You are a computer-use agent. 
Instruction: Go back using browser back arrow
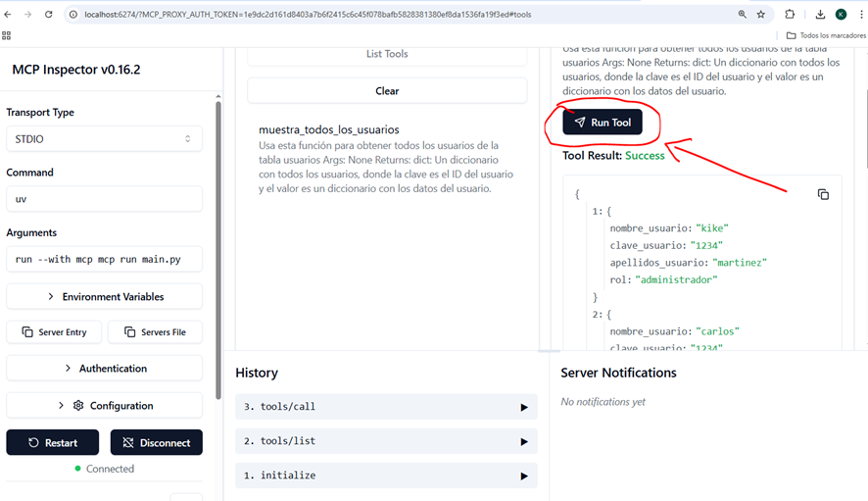8,15
